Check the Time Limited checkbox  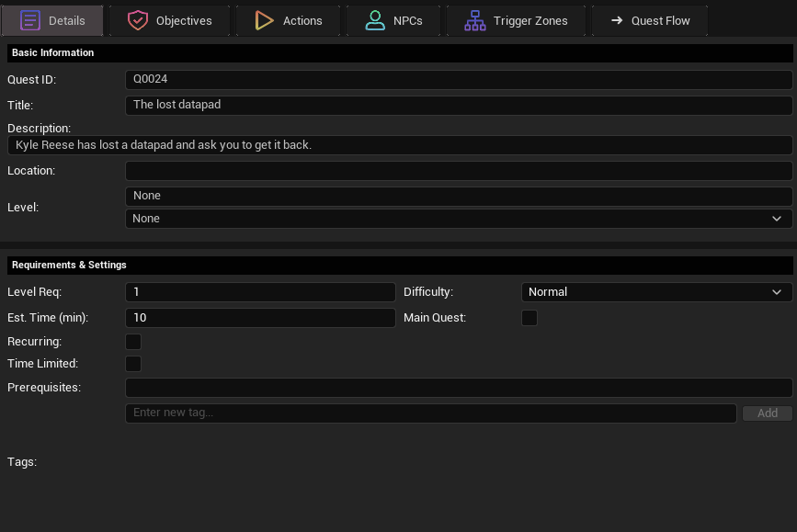(x=133, y=364)
